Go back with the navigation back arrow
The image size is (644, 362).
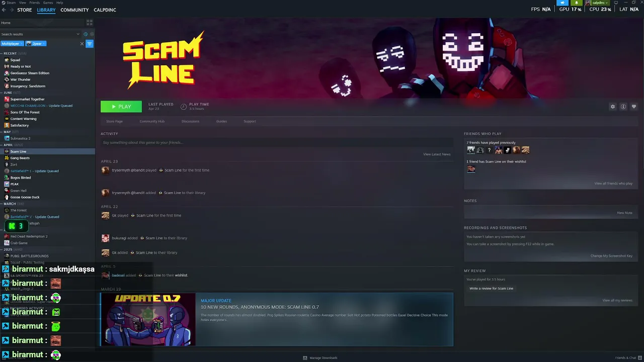tap(4, 10)
